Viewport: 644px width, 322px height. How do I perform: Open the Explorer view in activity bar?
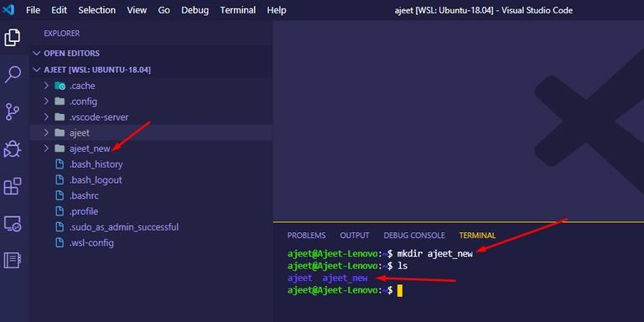click(13, 38)
